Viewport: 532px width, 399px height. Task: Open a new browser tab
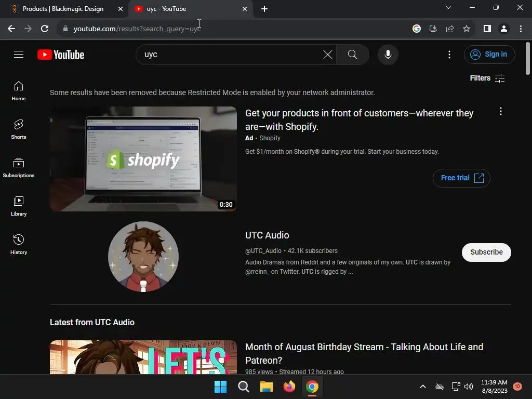click(264, 9)
